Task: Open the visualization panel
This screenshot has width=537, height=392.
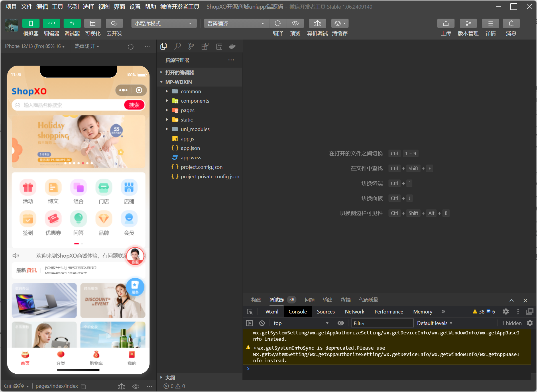Action: pyautogui.click(x=93, y=23)
